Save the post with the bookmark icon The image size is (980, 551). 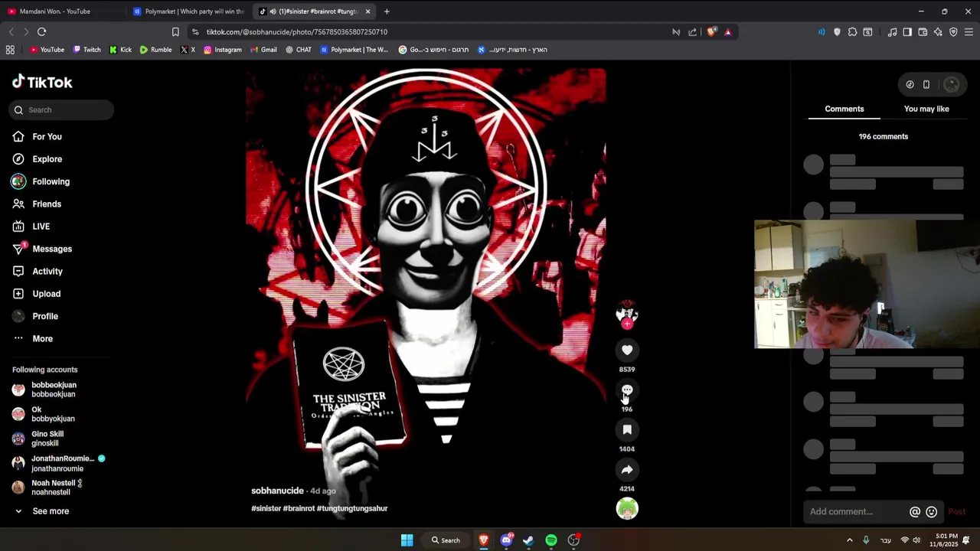click(627, 430)
